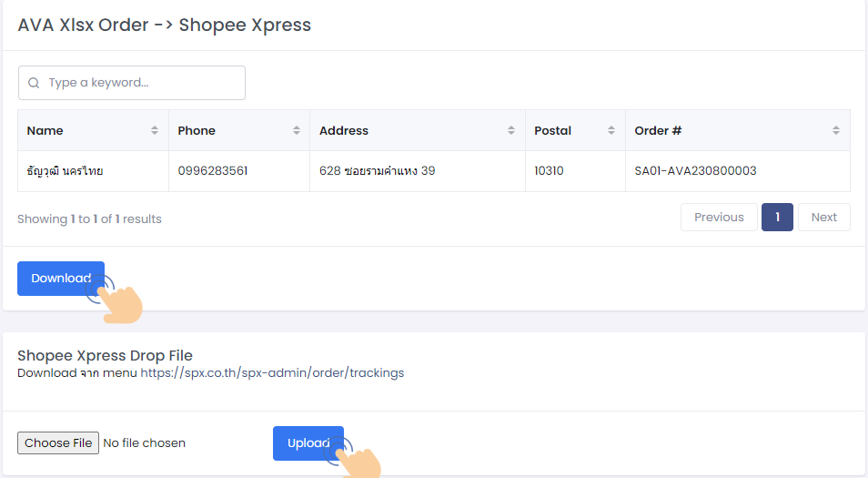Click the Name column header
Screen dimensions: 868x478
[x=45, y=131]
